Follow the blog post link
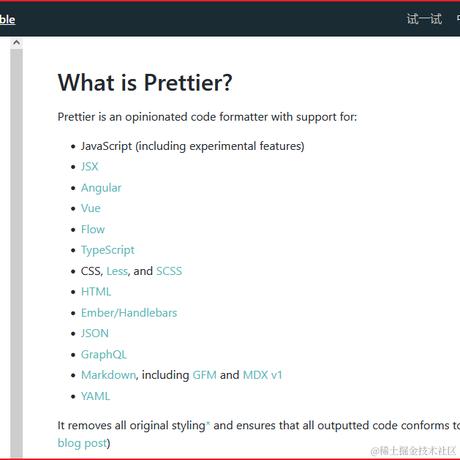 [82, 443]
